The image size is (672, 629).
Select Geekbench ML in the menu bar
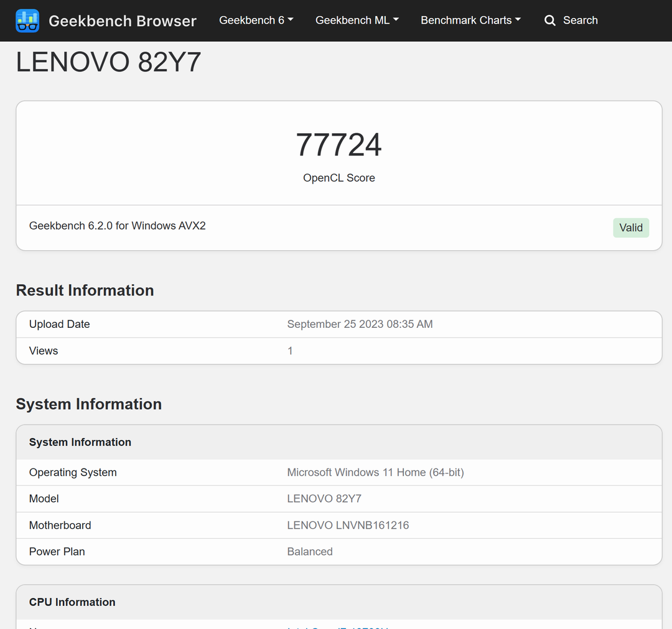[x=352, y=20]
